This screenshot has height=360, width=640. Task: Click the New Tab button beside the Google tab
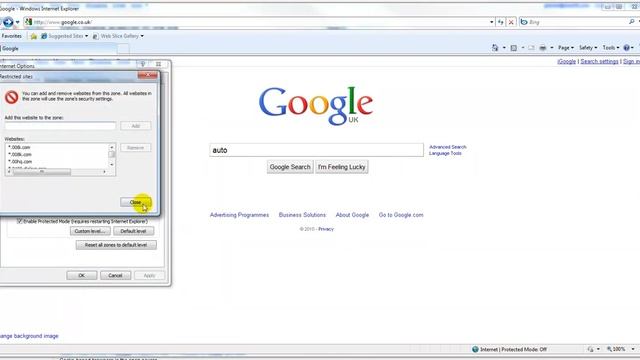coord(123,49)
